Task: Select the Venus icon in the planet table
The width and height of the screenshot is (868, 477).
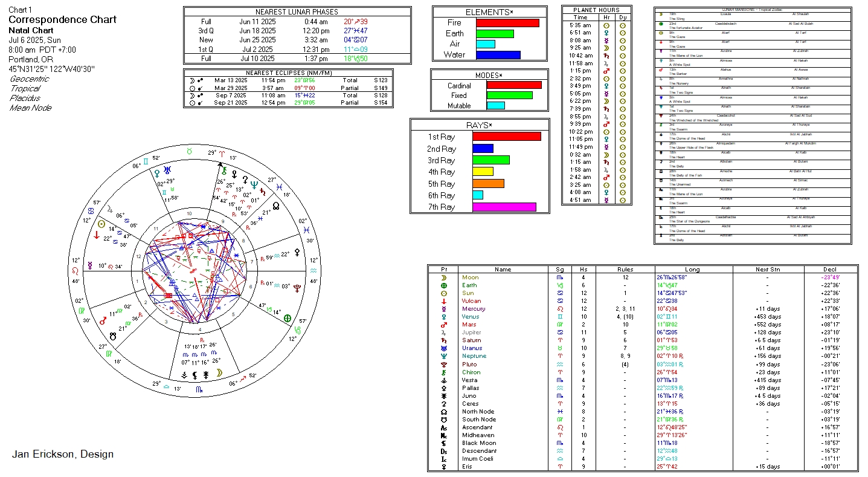Action: coord(444,317)
